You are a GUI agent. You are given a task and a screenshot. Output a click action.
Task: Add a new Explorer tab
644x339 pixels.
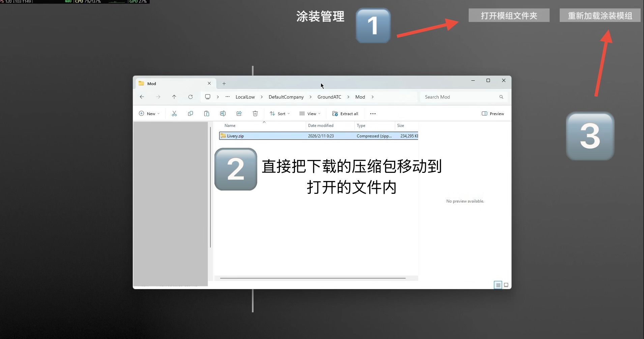click(x=224, y=84)
